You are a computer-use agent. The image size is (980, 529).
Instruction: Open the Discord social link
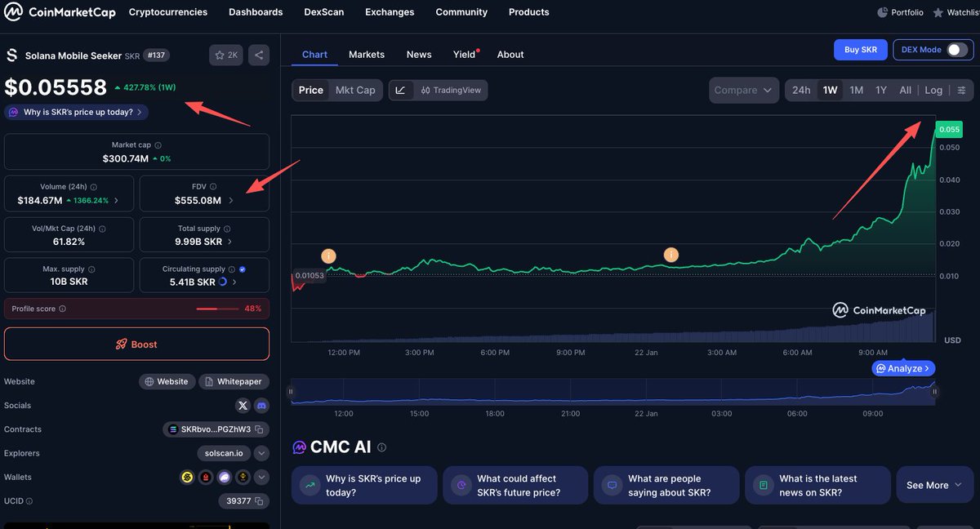[261, 405]
